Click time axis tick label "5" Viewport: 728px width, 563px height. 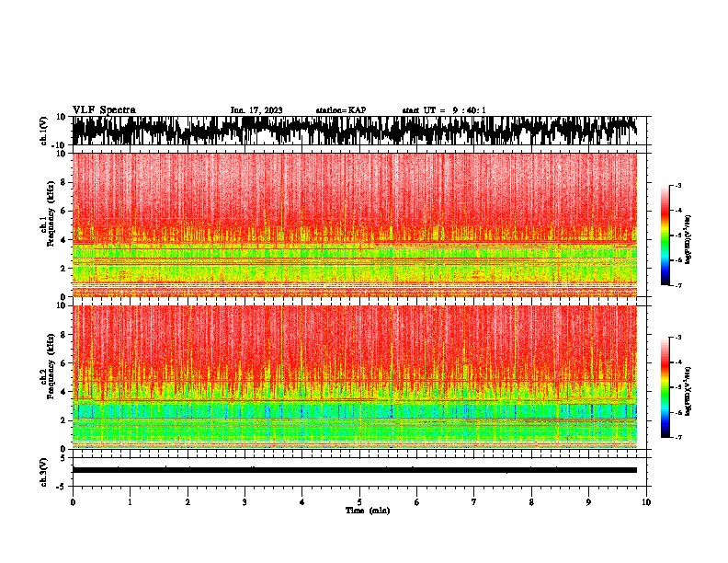(x=359, y=502)
